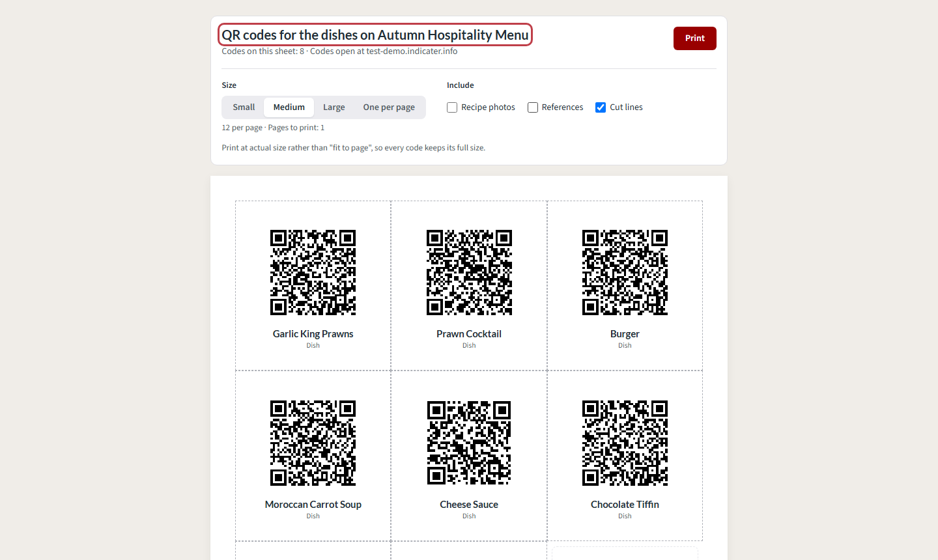Viewport: 938px width, 560px height.
Task: Click the Burger QR code
Action: click(625, 272)
